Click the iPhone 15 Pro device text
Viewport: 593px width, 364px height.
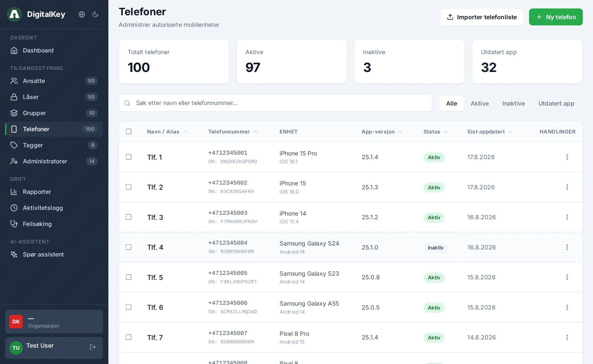coord(298,154)
